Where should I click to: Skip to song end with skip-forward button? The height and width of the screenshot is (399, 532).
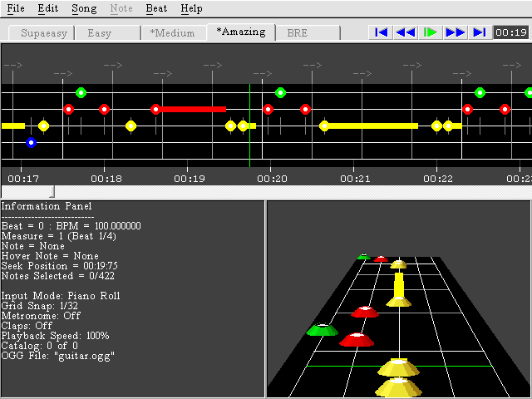click(x=480, y=32)
